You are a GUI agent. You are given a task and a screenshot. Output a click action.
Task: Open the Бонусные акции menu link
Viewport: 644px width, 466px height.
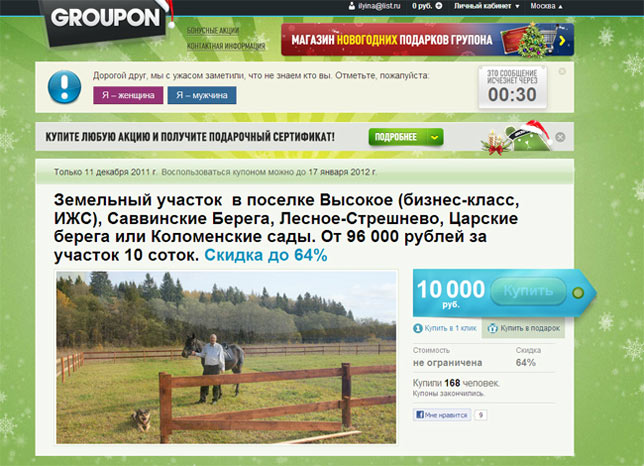[213, 31]
